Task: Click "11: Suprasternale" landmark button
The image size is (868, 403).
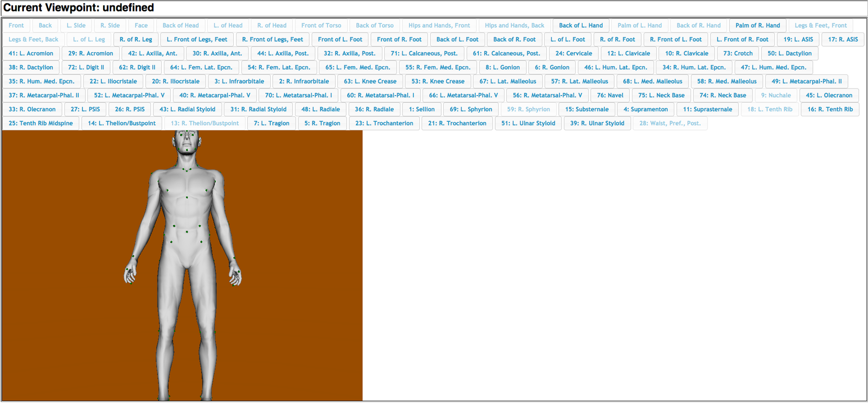Action: [707, 110]
